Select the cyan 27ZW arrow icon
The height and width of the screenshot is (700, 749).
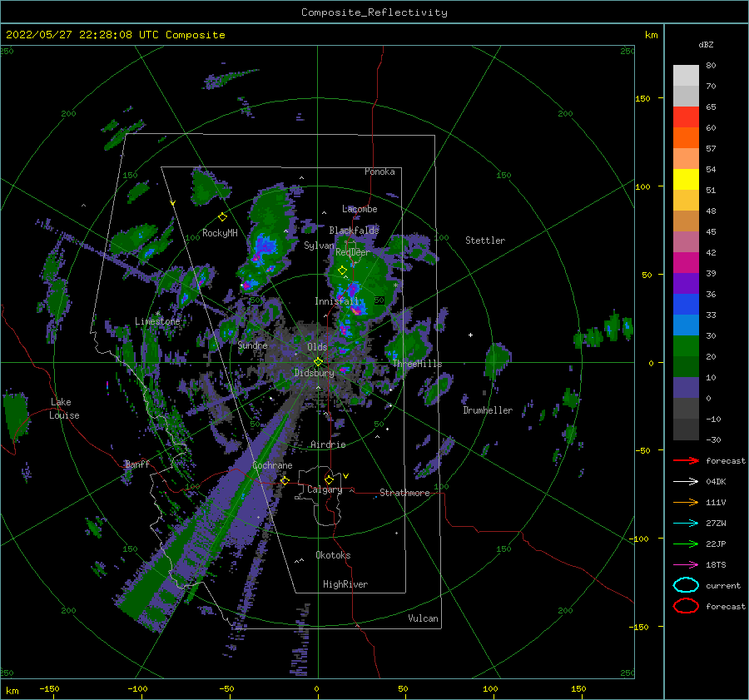[x=686, y=524]
